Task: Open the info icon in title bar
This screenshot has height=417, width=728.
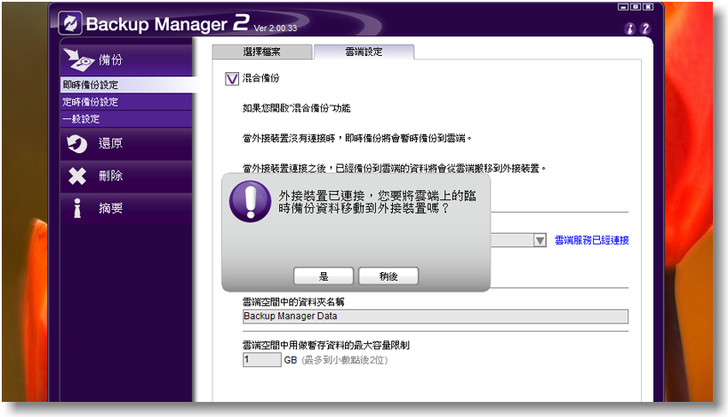Action: (630, 28)
